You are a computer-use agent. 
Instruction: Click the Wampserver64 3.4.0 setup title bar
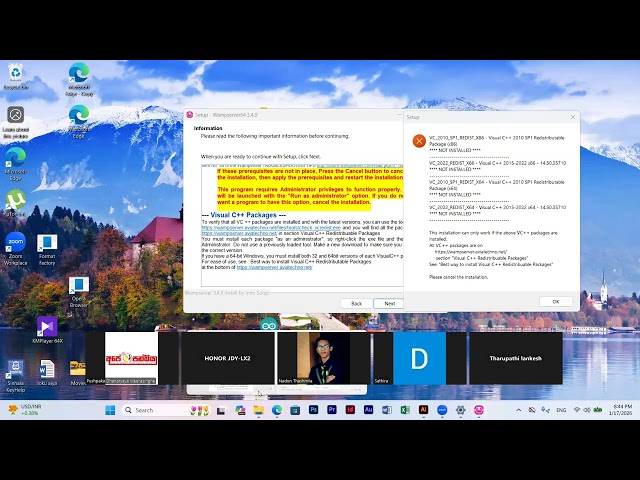292,115
